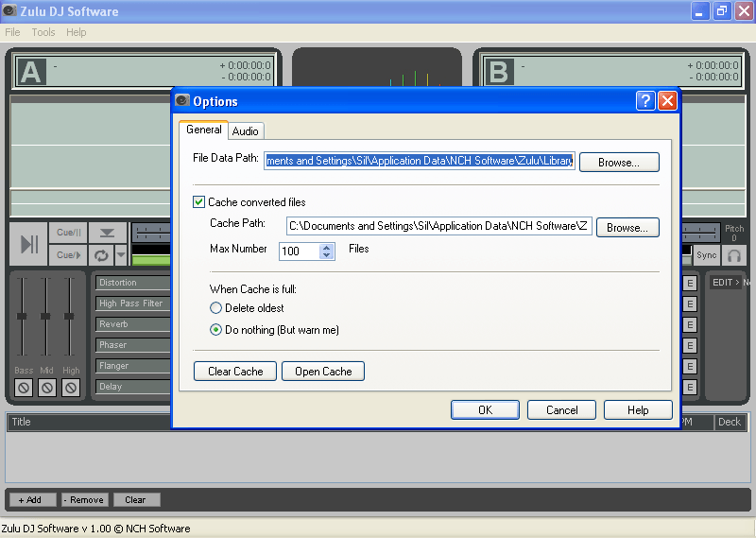Click the bottom E effect edit button
The height and width of the screenshot is (538, 756).
[690, 388]
